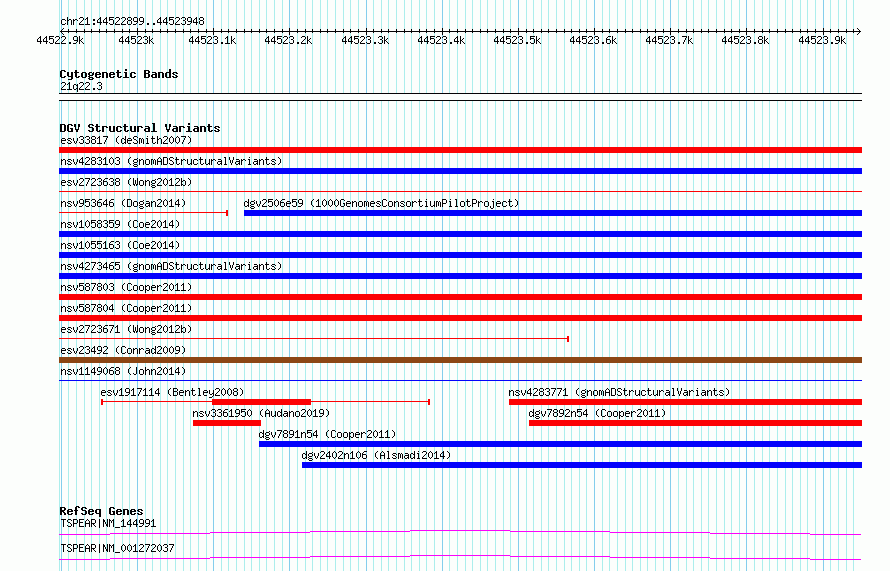Click the TSPEAR|NM_144991 gene label
This screenshot has width=890, height=571.
[108, 523]
